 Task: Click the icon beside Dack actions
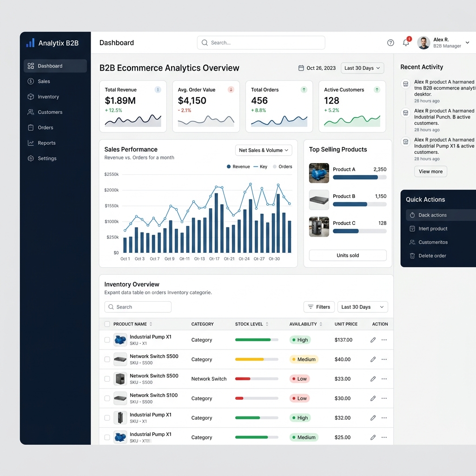412,215
